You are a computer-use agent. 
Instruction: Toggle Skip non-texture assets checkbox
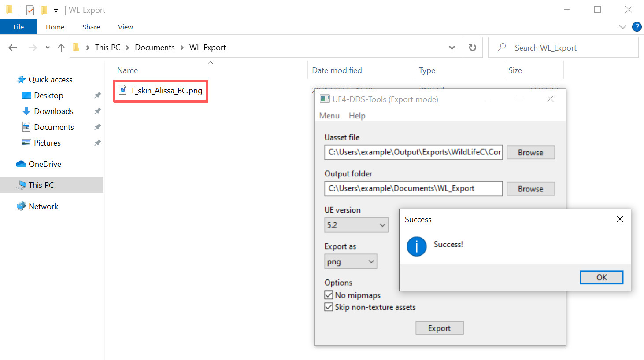329,307
